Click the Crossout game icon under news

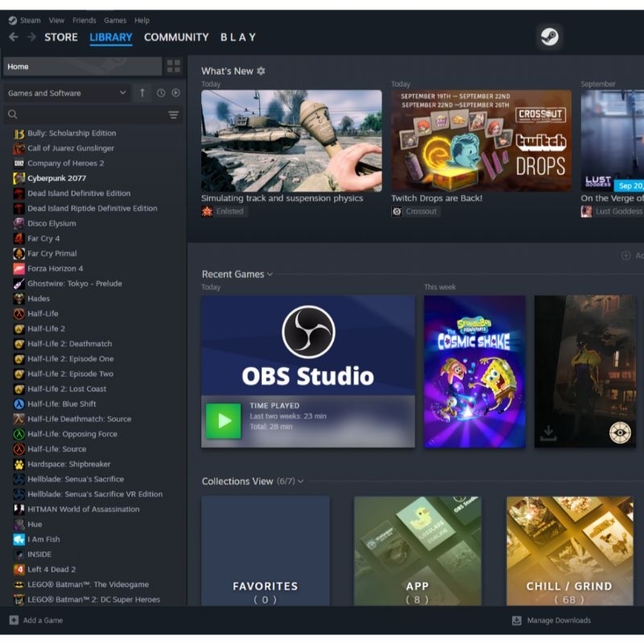pyautogui.click(x=396, y=212)
